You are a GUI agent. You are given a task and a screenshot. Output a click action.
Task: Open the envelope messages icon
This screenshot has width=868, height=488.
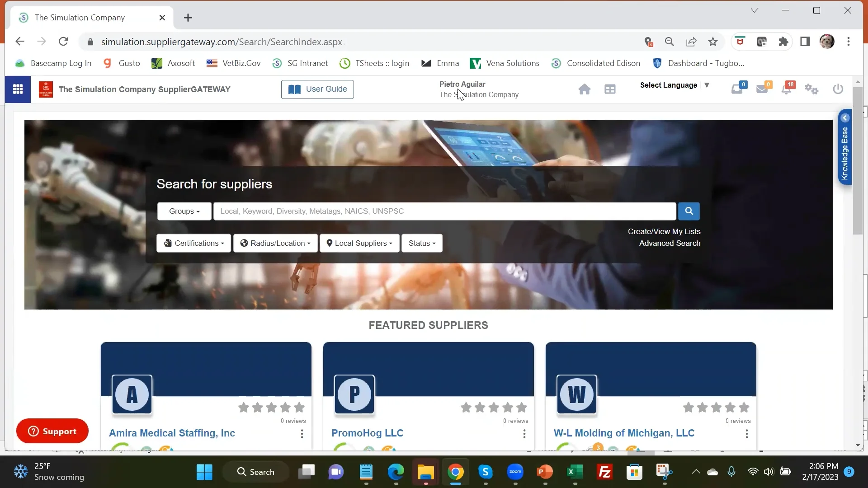pos(762,89)
